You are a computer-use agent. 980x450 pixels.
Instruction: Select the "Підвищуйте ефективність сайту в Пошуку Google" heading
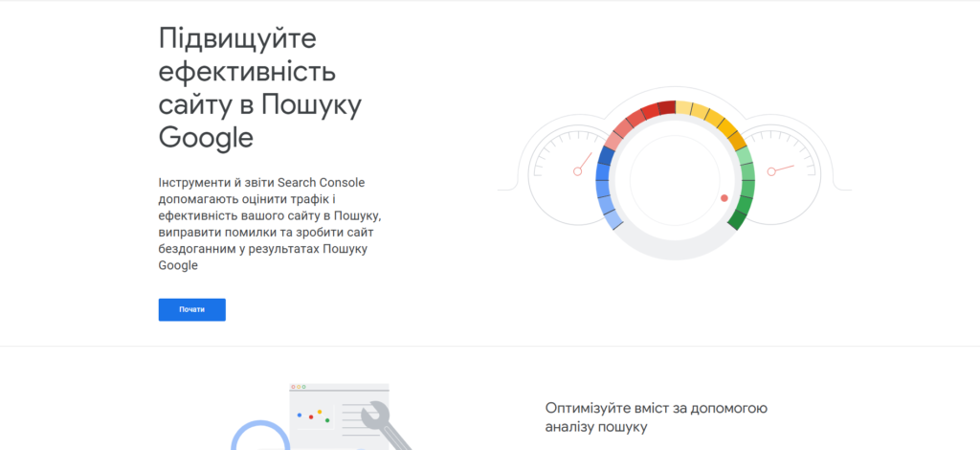click(260, 88)
